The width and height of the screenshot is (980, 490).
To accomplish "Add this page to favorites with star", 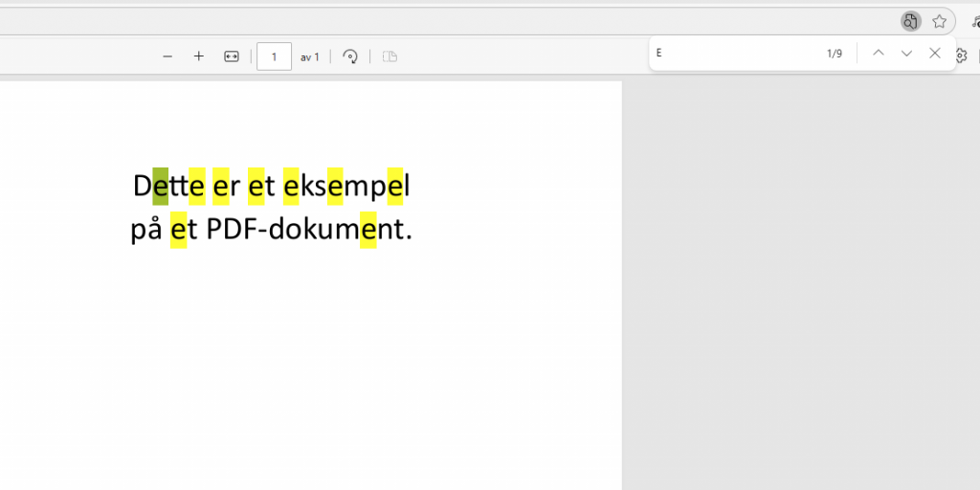I will tap(940, 21).
